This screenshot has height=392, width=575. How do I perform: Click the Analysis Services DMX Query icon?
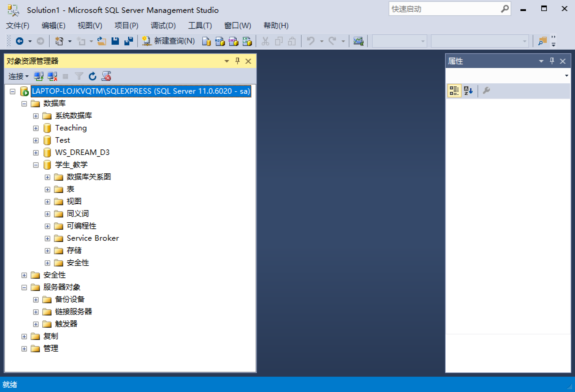click(x=234, y=41)
